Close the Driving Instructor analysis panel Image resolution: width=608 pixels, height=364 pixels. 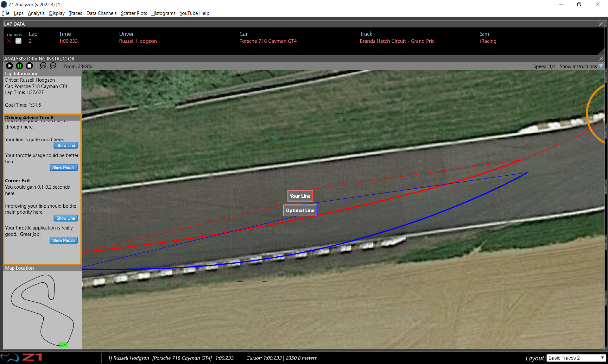(x=601, y=59)
